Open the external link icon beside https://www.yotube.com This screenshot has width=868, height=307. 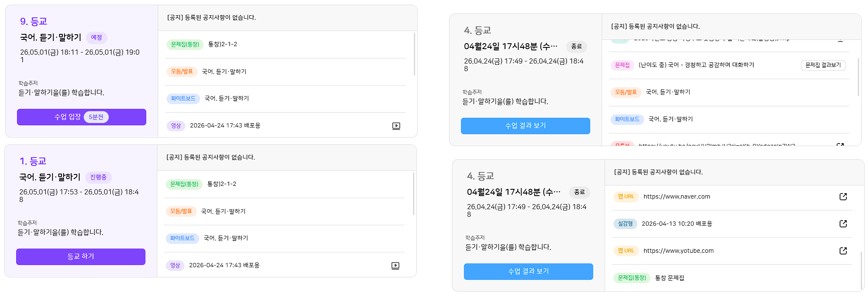tap(843, 251)
